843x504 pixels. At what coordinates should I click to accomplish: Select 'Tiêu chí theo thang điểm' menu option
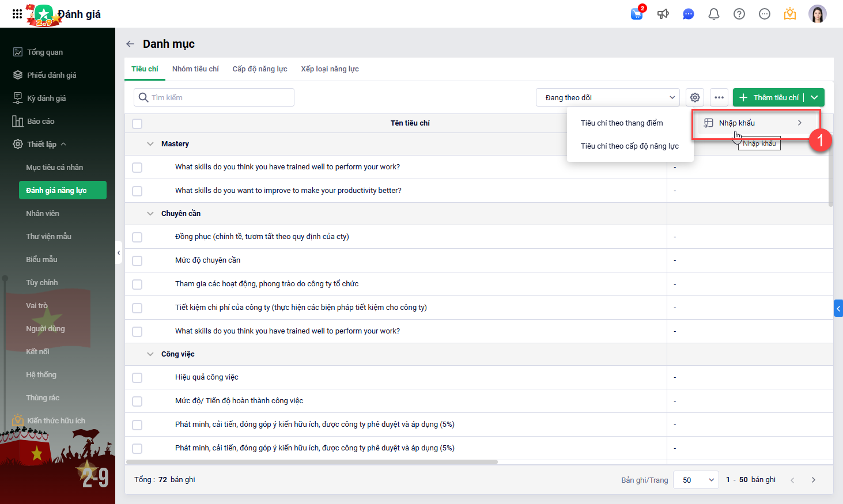pos(622,123)
